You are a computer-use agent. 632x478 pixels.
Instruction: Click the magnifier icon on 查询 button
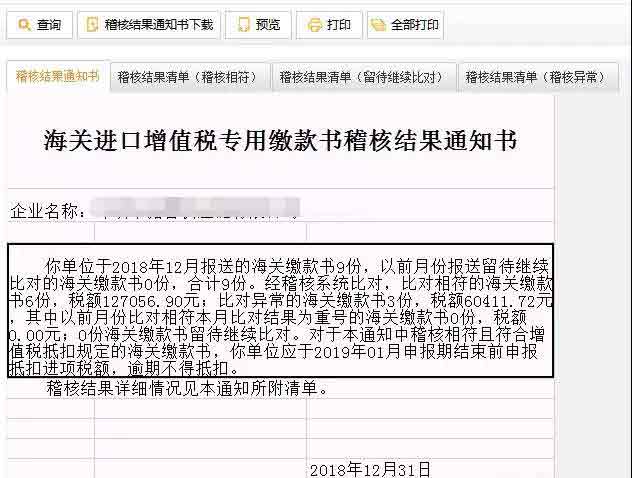pyautogui.click(x=25, y=25)
